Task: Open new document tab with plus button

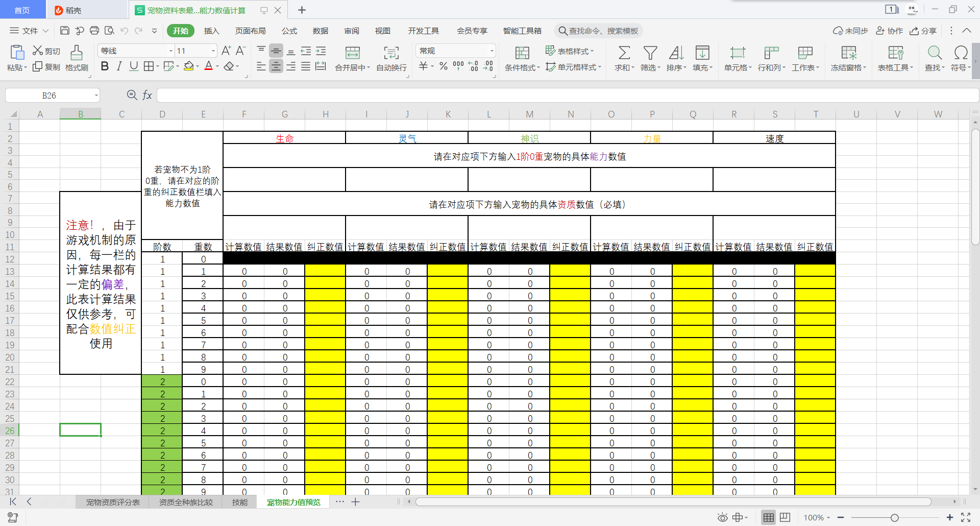Action: (302, 10)
